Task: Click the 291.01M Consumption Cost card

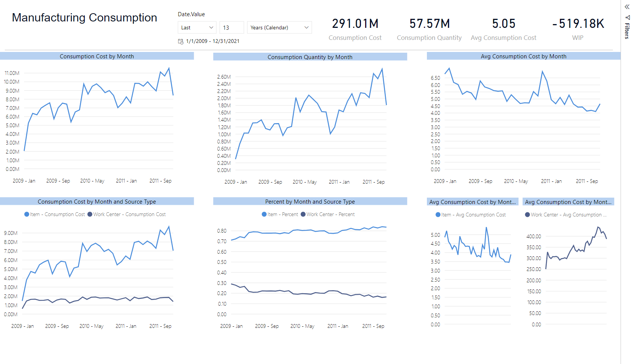Action: (355, 29)
